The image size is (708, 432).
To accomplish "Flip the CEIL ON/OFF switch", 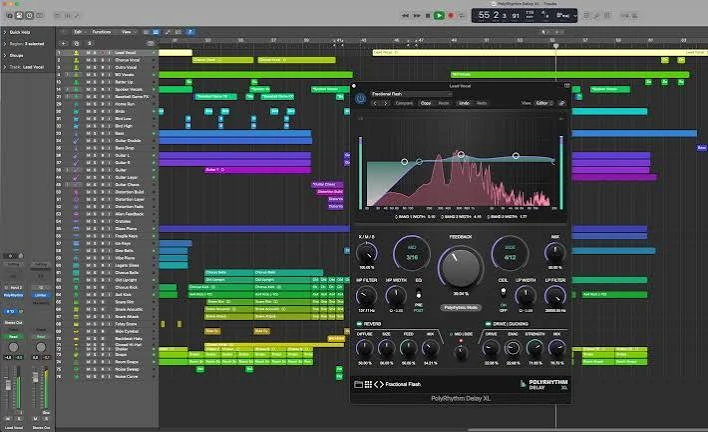I will point(503,292).
